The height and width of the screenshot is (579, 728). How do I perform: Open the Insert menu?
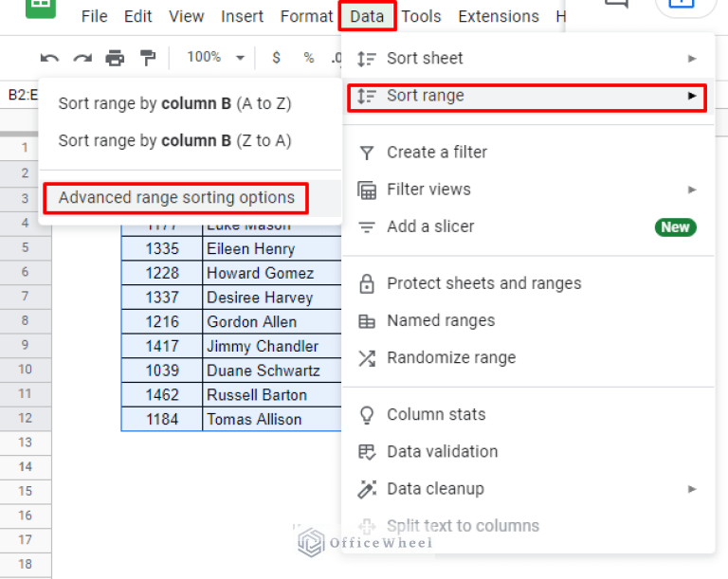pyautogui.click(x=243, y=16)
